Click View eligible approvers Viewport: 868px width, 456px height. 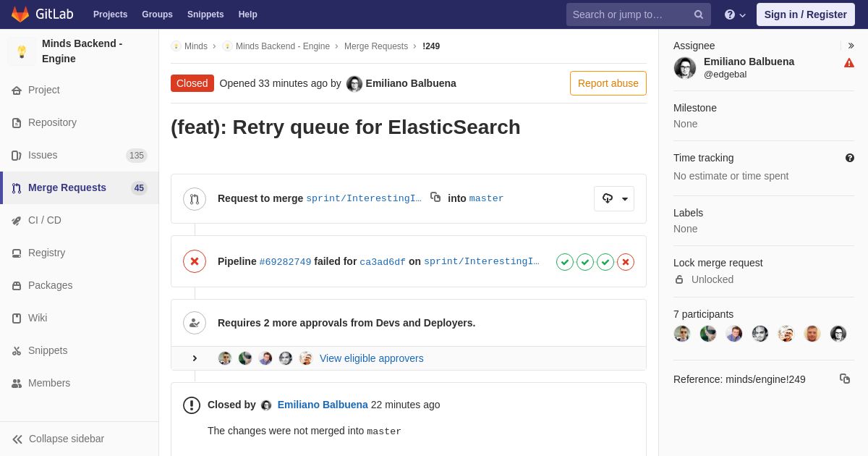pos(372,358)
